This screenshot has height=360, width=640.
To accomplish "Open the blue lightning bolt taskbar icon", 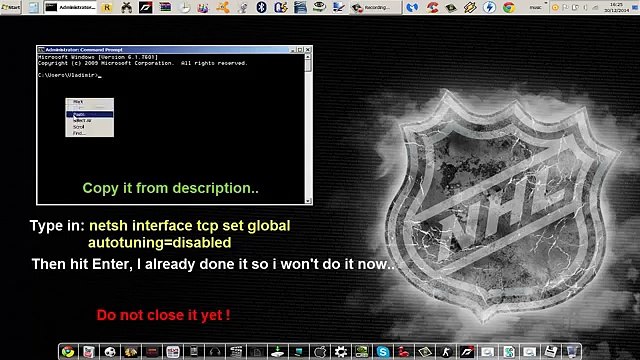I will click(x=489, y=7).
